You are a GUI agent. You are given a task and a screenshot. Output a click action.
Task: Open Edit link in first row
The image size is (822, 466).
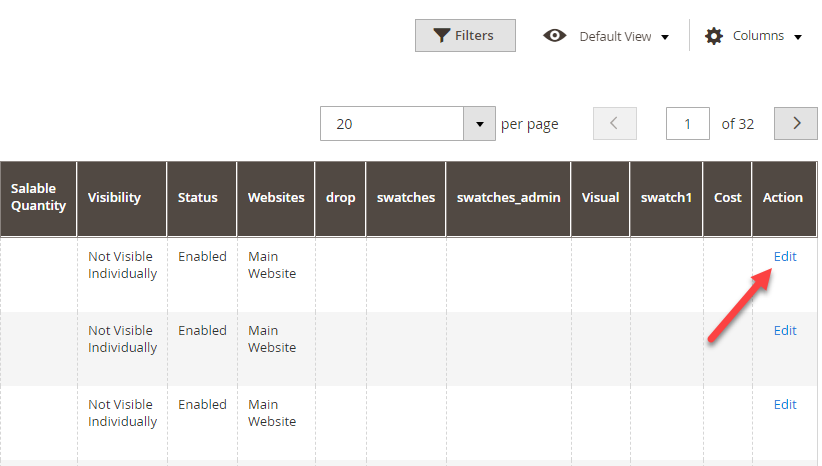point(785,256)
